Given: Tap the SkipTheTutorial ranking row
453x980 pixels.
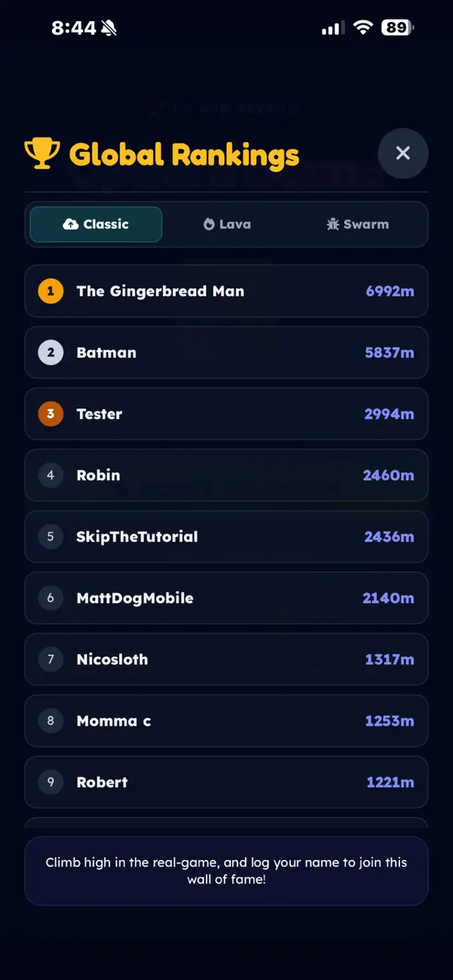Looking at the screenshot, I should 226,537.
